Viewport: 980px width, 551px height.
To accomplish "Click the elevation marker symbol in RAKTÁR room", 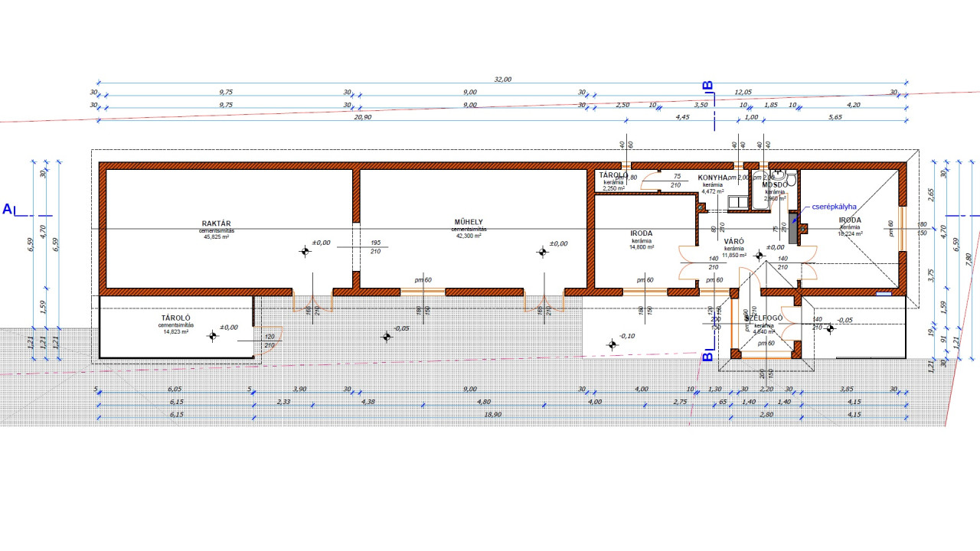I will (x=305, y=250).
